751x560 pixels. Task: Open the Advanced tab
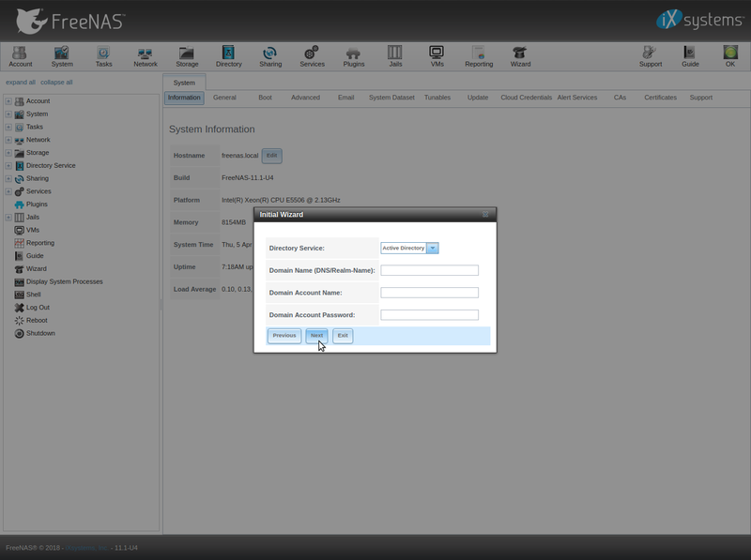click(305, 98)
